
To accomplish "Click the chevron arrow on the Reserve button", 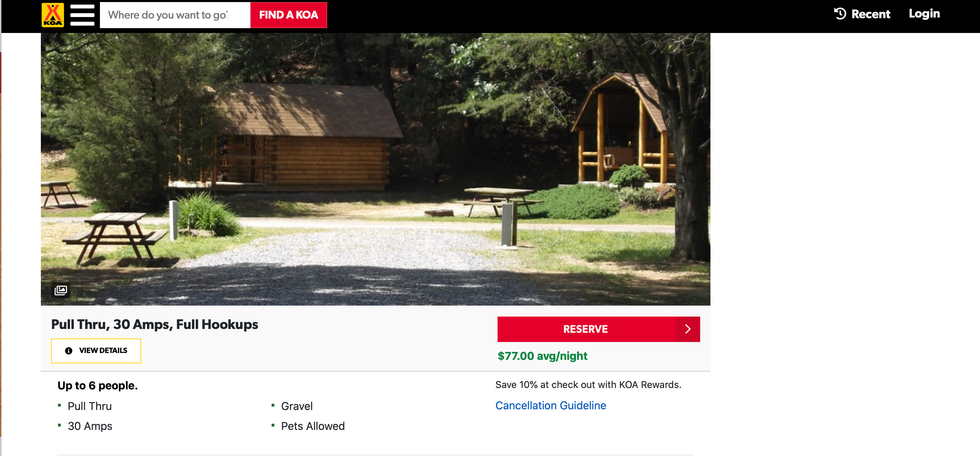I will click(x=687, y=329).
